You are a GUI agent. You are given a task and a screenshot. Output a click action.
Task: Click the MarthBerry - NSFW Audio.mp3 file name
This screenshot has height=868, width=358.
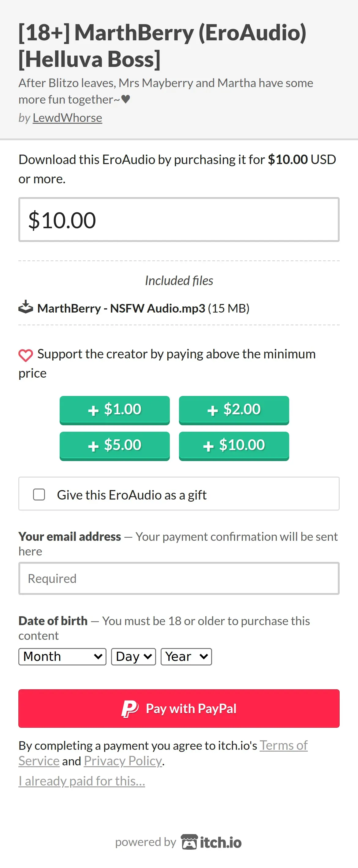[x=121, y=308]
